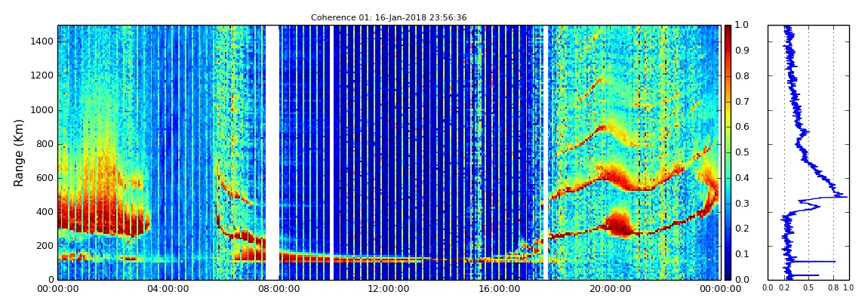Image resolution: width=868 pixels, height=307 pixels.
Task: Click the 600 tick label on the range axis
Action: [x=45, y=177]
